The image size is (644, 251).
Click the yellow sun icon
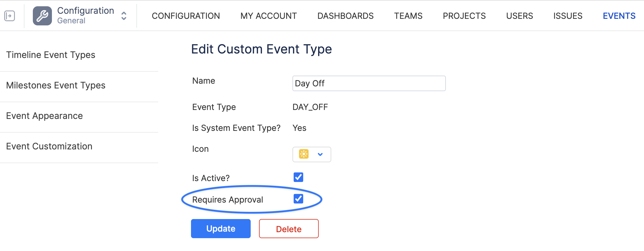pyautogui.click(x=303, y=154)
